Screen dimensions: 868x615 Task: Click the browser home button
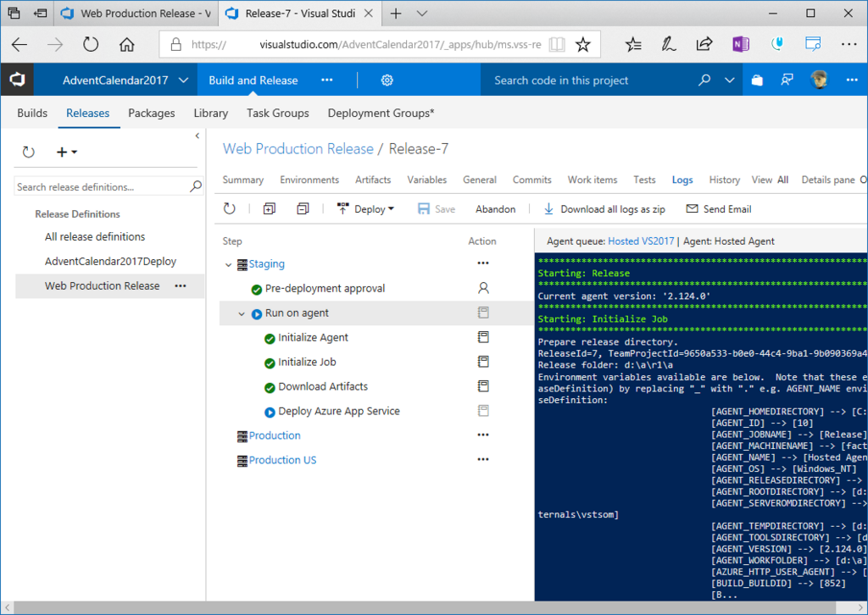[127, 44]
